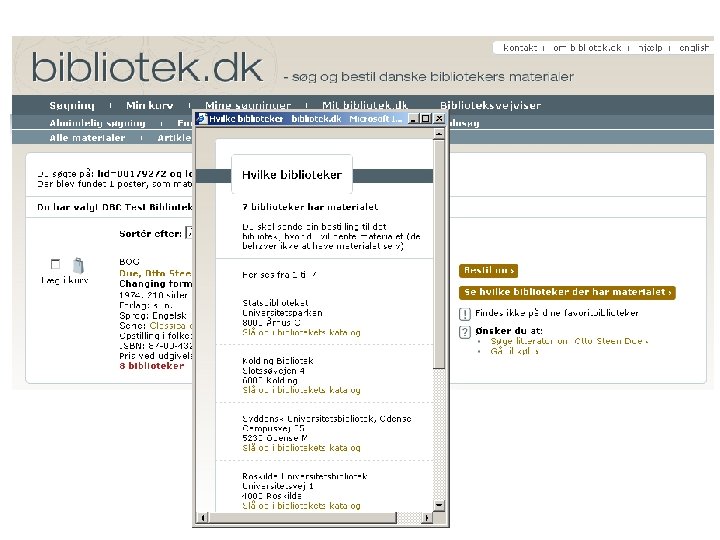This screenshot has height=540, width=720.
Task: Open Biblioteksvejviser in the navigation bar
Action: (x=490, y=106)
